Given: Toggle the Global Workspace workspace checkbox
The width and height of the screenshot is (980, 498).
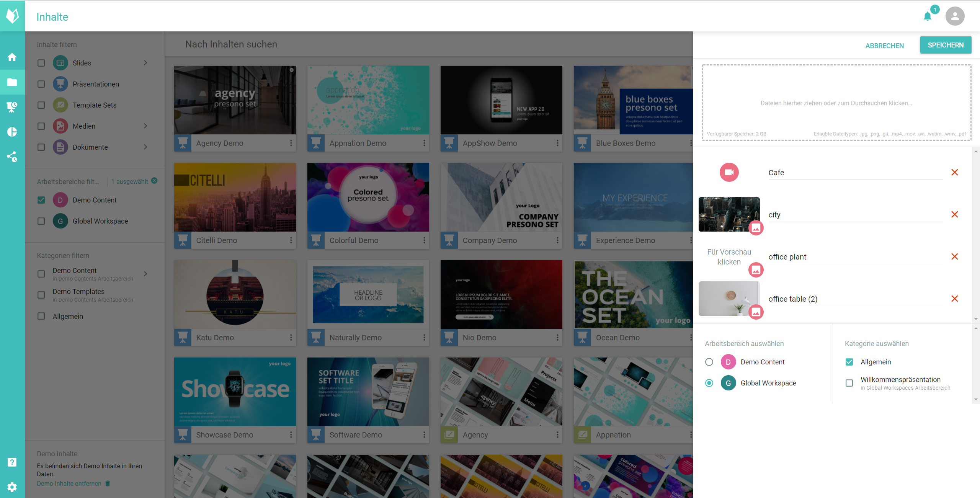Looking at the screenshot, I should click(x=709, y=383).
